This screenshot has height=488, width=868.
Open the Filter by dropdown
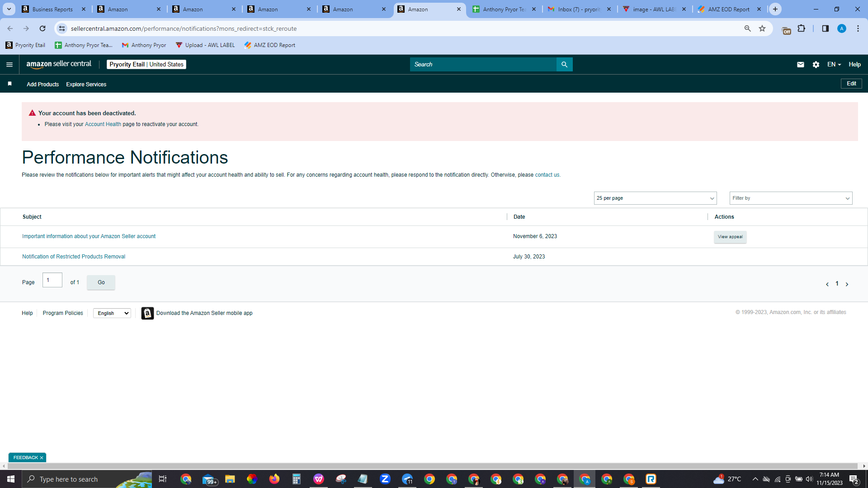coord(791,198)
